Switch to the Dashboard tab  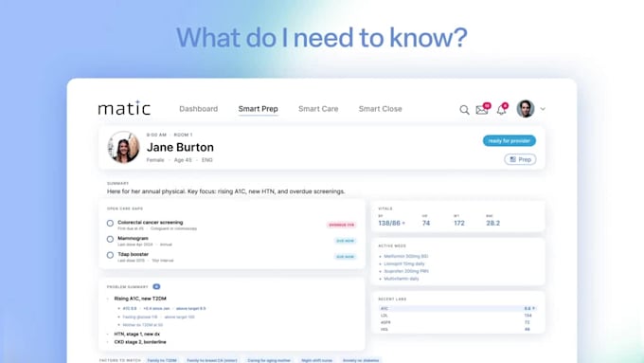pyautogui.click(x=198, y=109)
